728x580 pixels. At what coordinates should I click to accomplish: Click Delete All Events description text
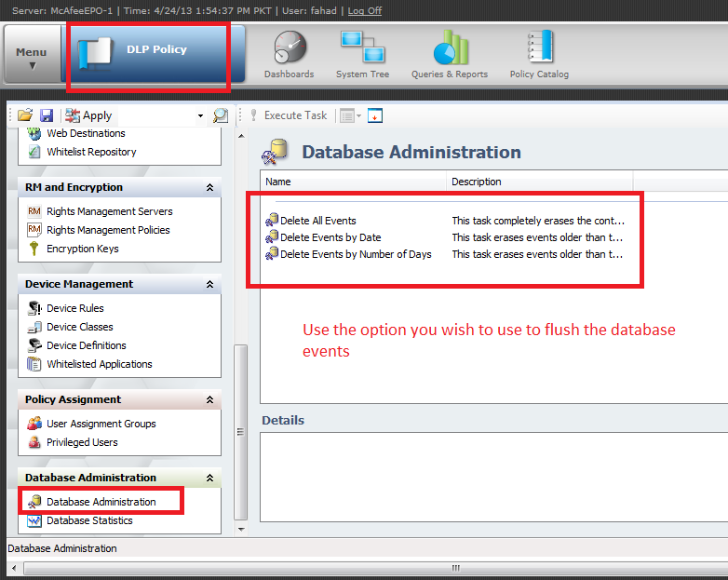(x=538, y=221)
